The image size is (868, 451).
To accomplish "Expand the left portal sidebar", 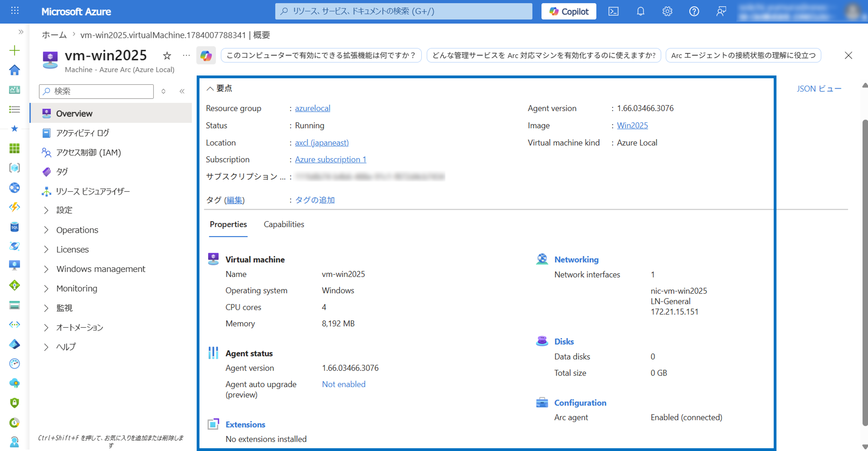I will coord(21,32).
